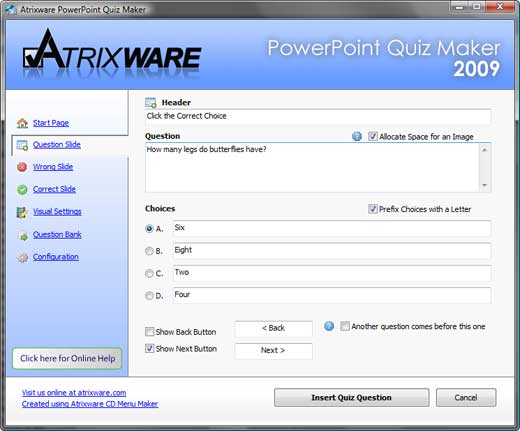Image resolution: width=520 pixels, height=431 pixels.
Task: Click the Question Bank icon
Action: point(23,236)
